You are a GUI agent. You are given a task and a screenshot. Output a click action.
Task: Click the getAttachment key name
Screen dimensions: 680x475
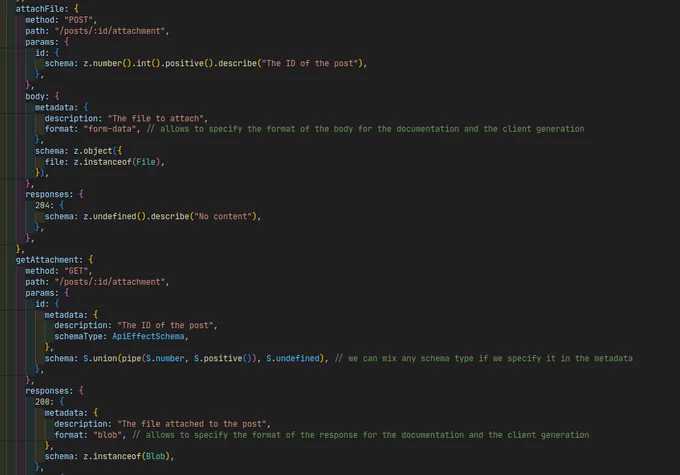(x=47, y=260)
